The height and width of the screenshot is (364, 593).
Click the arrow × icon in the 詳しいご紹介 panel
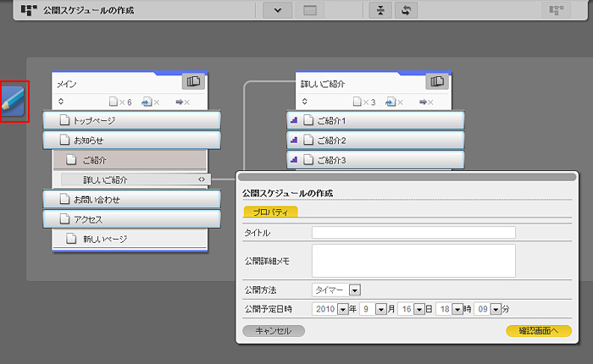426,102
